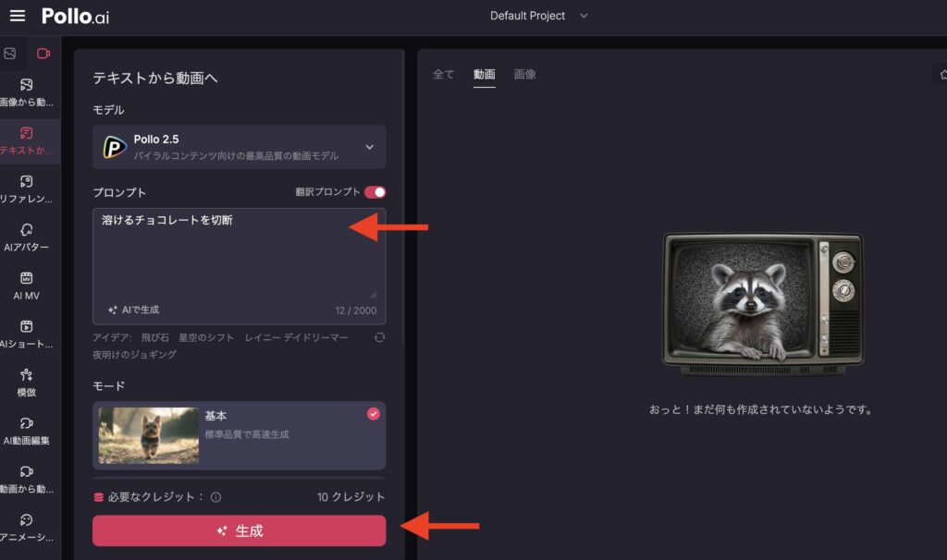
Task: Open AIショート from the sidebar
Action: [28, 333]
